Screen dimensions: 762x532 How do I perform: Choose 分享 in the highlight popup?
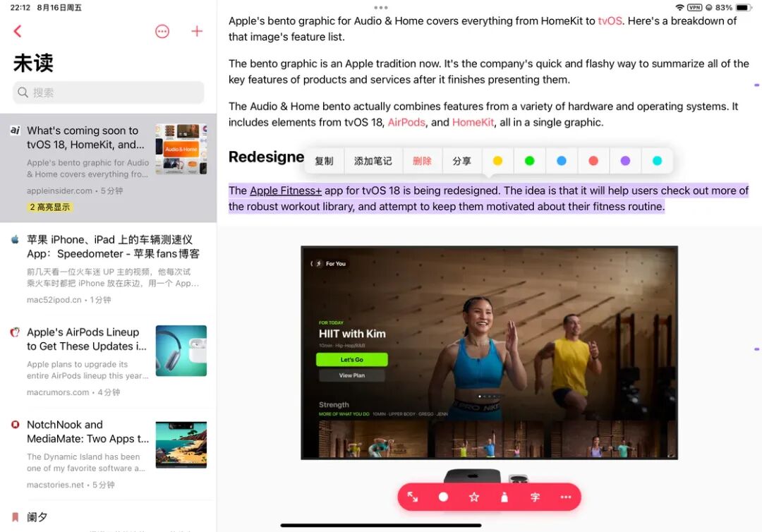click(x=462, y=162)
